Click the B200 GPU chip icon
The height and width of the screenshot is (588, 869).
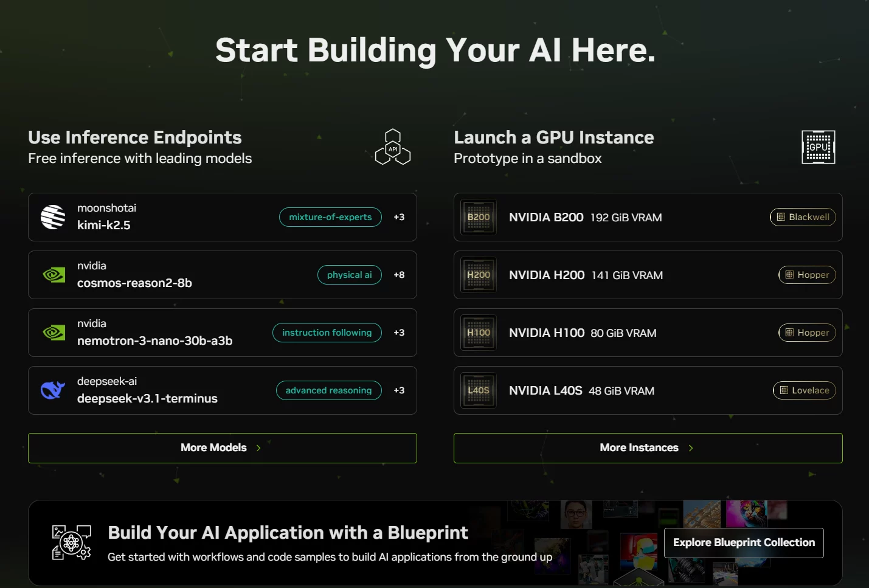tap(479, 217)
